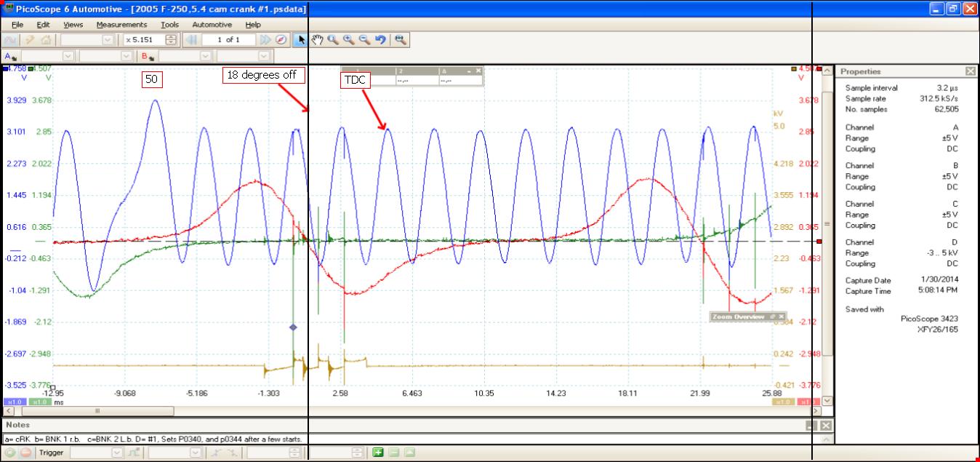The height and width of the screenshot is (462, 980).
Task: Open Channel B options button
Action: 149,56
